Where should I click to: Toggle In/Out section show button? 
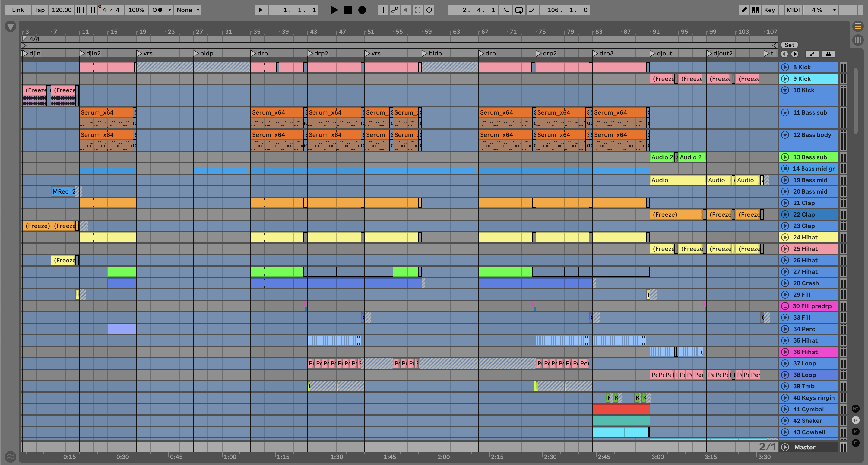[x=856, y=409]
